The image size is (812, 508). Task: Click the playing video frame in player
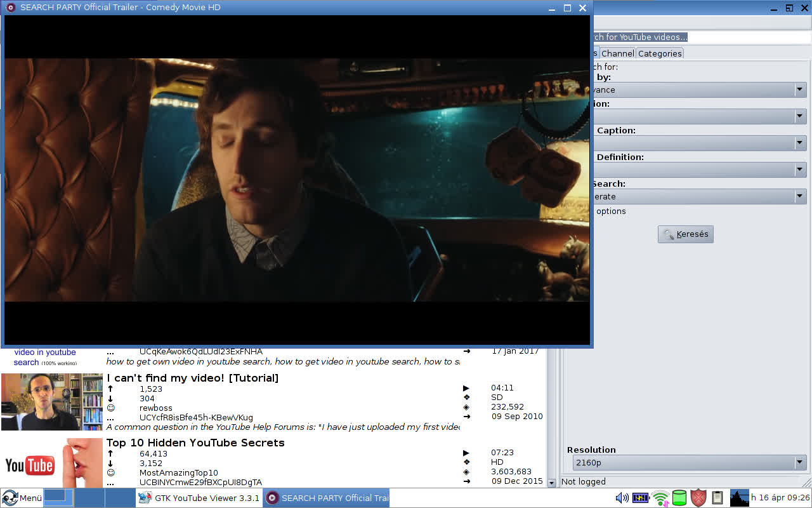pyautogui.click(x=297, y=180)
